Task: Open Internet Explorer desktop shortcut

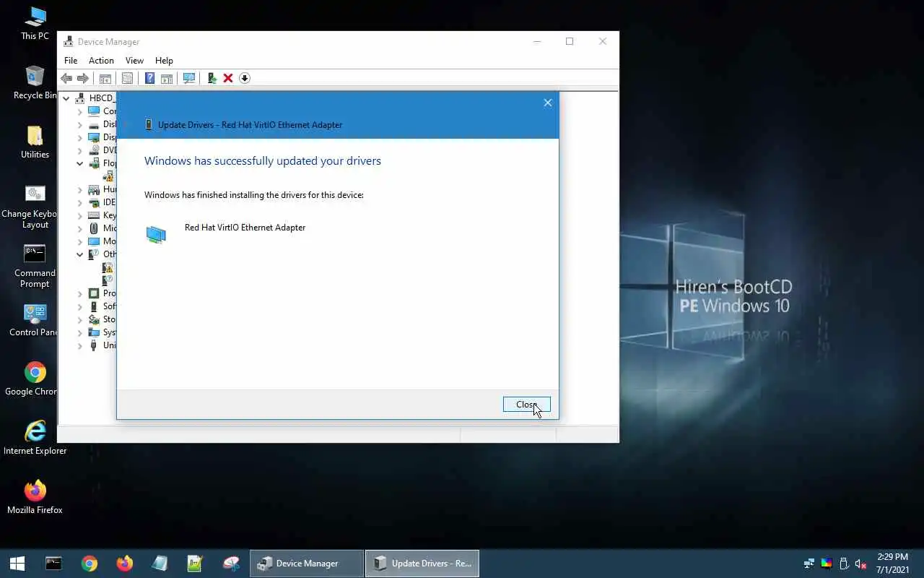Action: pos(35,438)
